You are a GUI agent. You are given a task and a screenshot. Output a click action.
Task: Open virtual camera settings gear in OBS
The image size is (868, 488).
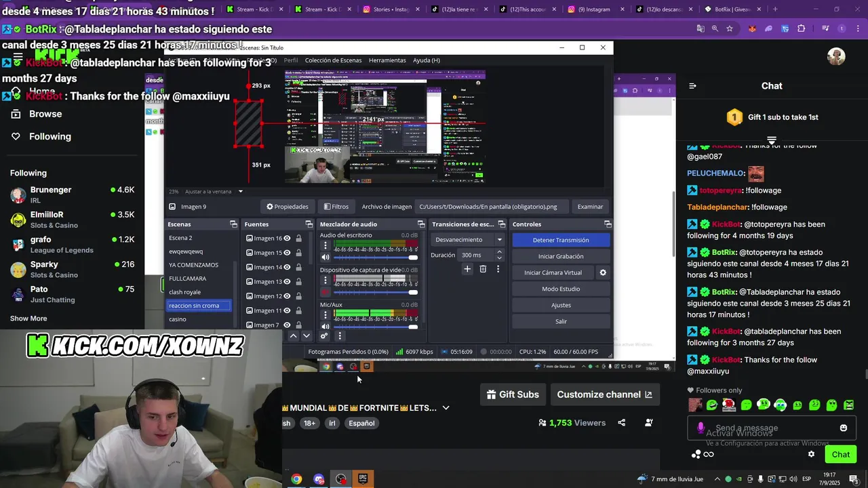(x=603, y=272)
